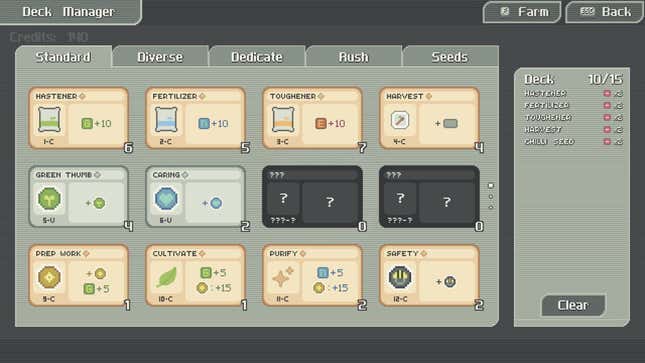Click the ESC Back button
This screenshot has width=645, height=363.
pyautogui.click(x=604, y=12)
